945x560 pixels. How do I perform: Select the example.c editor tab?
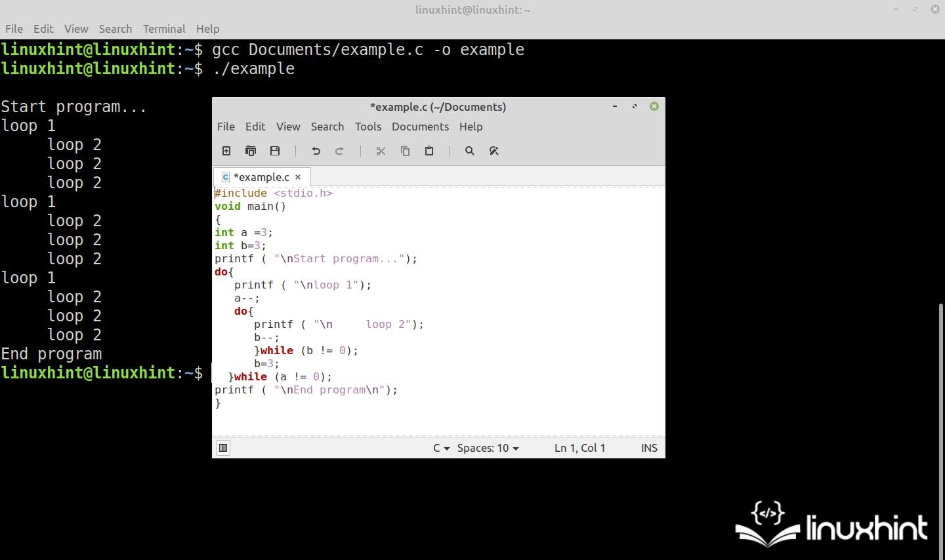tap(261, 177)
